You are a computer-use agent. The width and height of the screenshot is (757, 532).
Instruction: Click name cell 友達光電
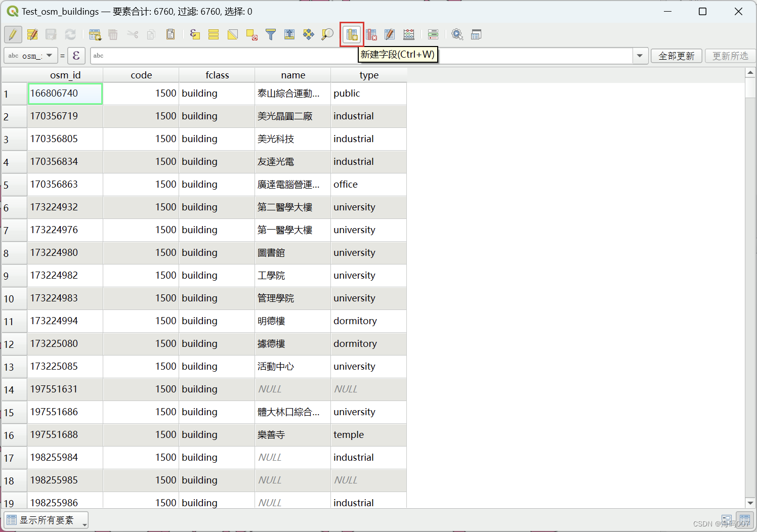click(293, 162)
